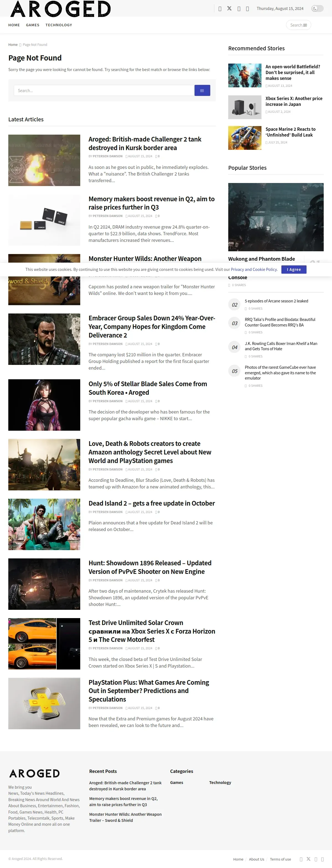The width and height of the screenshot is (332, 868).
Task: Go to footer Home link
Action: (238, 859)
